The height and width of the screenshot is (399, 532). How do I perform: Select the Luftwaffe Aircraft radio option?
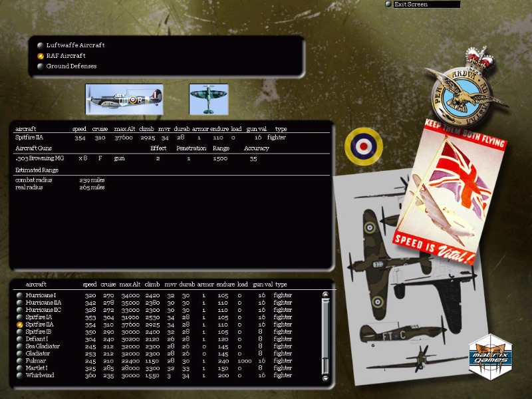tap(41, 45)
